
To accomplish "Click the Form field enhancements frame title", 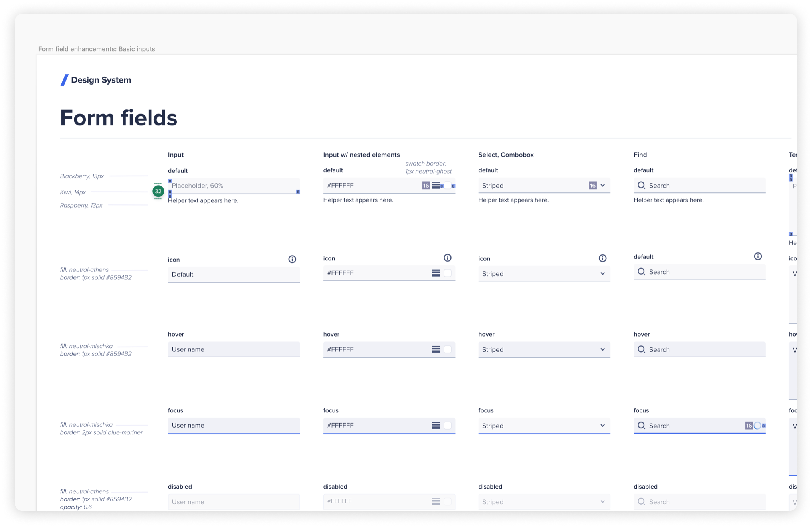I will 97,49.
